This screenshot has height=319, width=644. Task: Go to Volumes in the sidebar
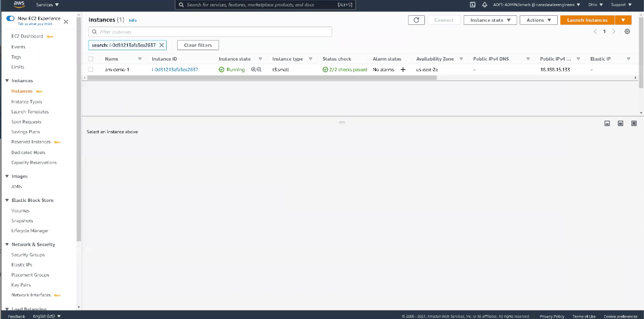pos(20,211)
